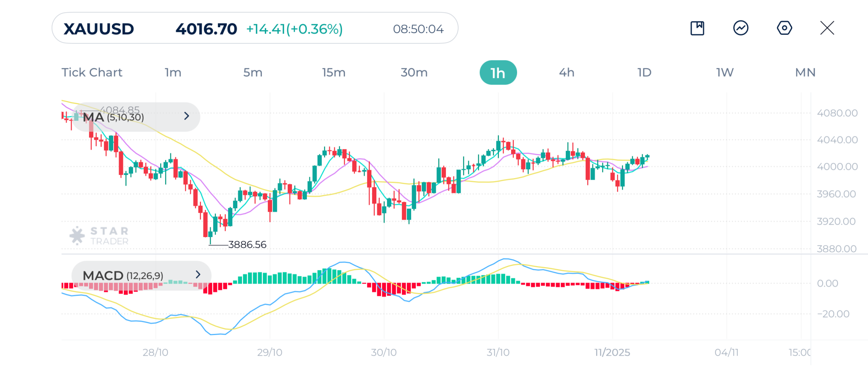
Task: Expand the MA (5,10,30) indicator chevron
Action: tap(186, 116)
